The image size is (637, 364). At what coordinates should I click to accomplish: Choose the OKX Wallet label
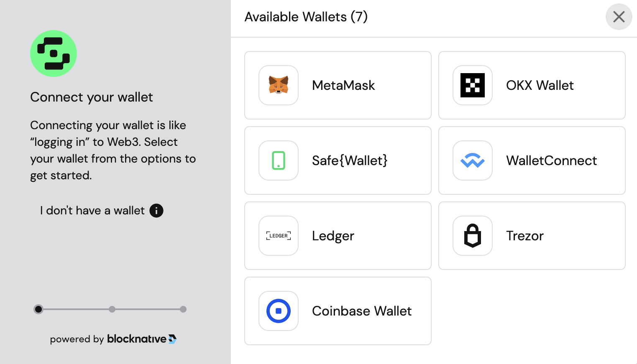[x=540, y=85]
